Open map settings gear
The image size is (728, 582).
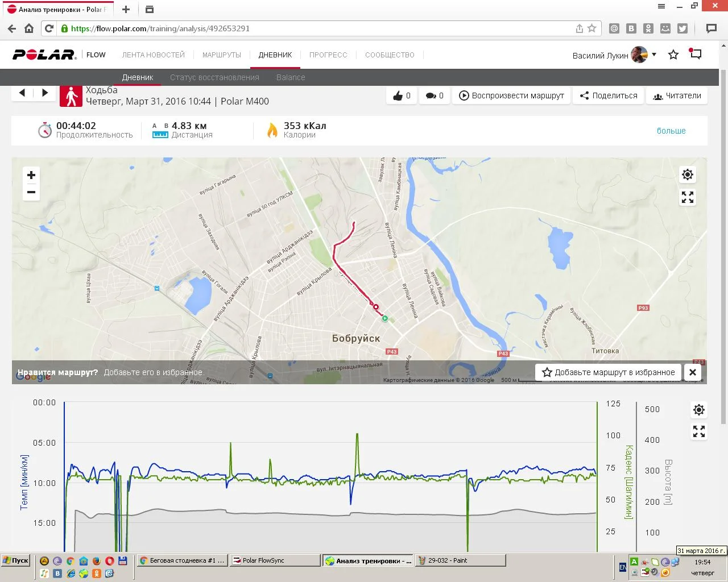[688, 174]
